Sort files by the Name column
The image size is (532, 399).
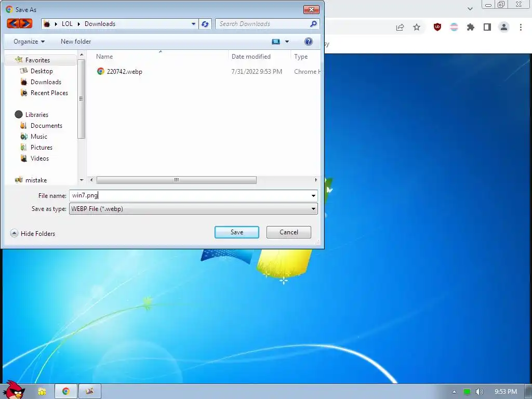[104, 57]
